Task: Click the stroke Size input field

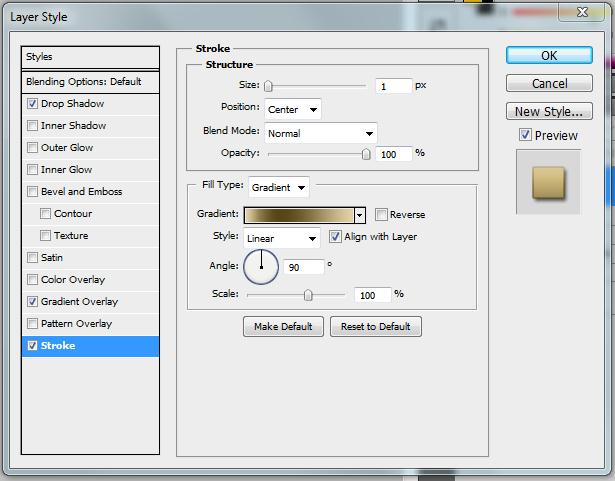Action: [x=393, y=87]
